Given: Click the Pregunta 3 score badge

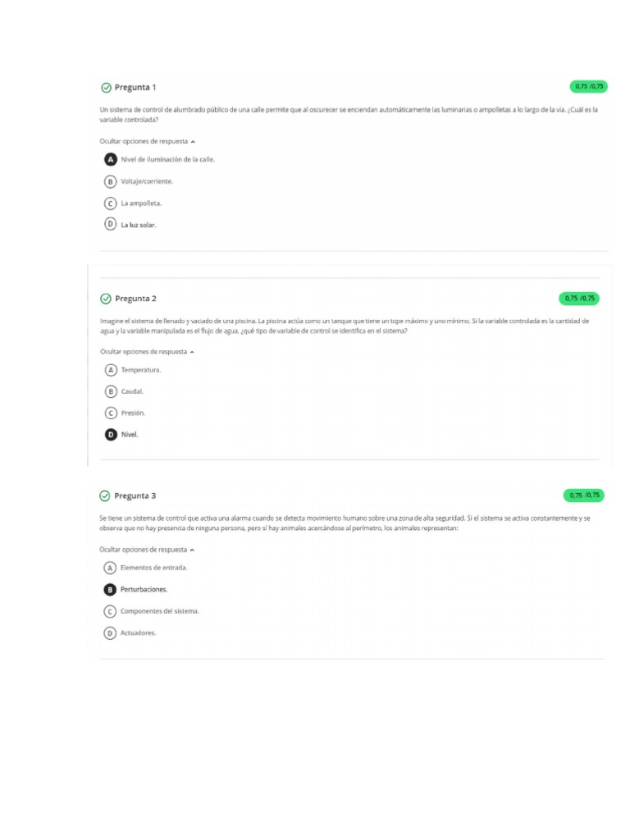Looking at the screenshot, I should pyautogui.click(x=584, y=495).
